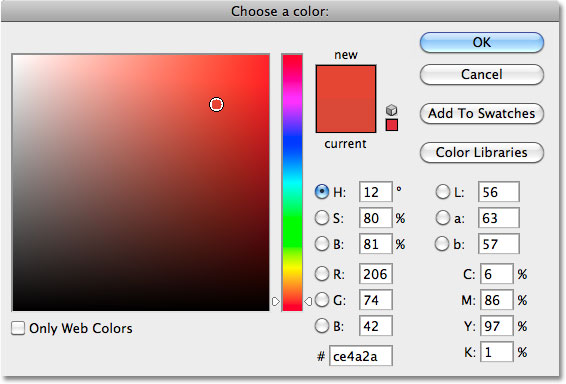Click the current color preview swatch

346,115
